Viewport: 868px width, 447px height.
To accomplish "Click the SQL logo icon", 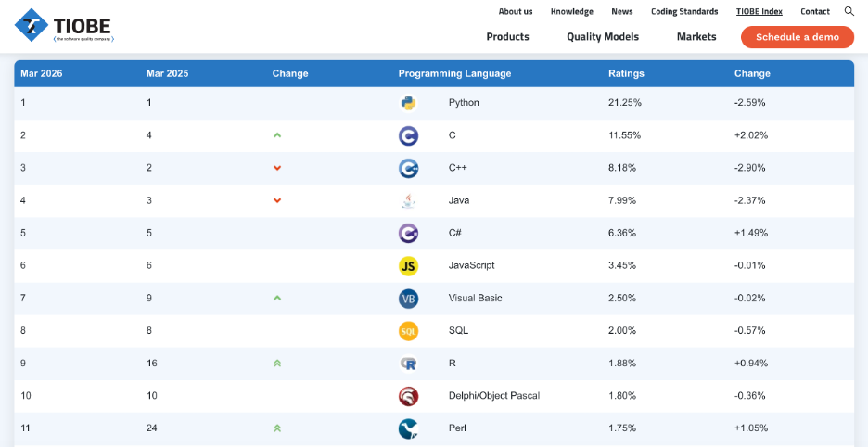I will click(409, 331).
